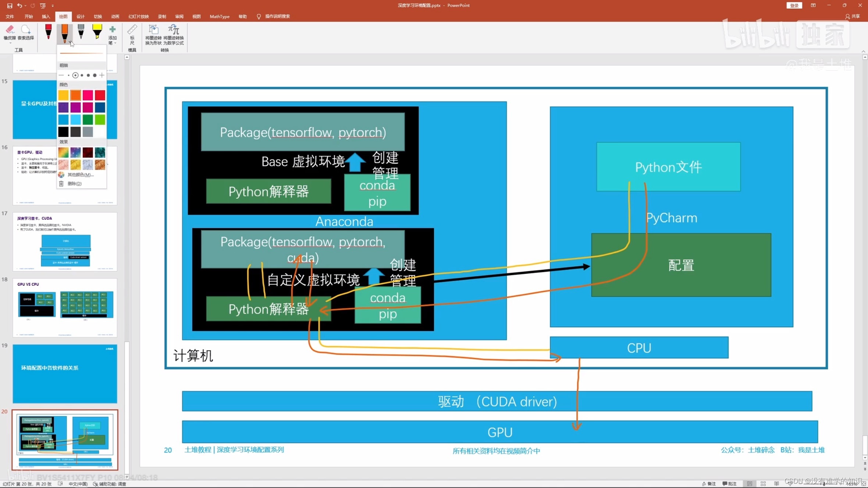Image resolution: width=868 pixels, height=488 pixels.
Task: Toggle the Ruler (标尺) tool
Action: pyautogui.click(x=132, y=35)
